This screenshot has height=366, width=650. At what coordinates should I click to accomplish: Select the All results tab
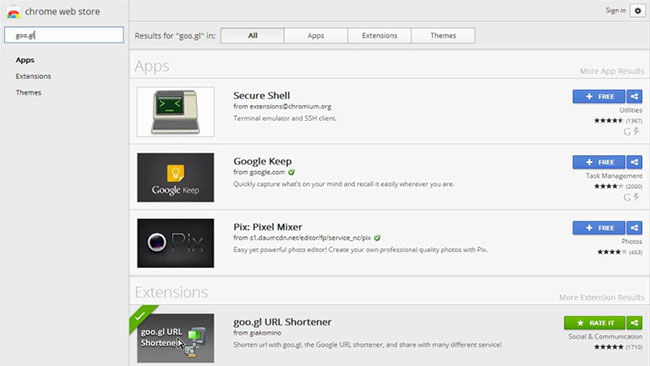click(252, 36)
